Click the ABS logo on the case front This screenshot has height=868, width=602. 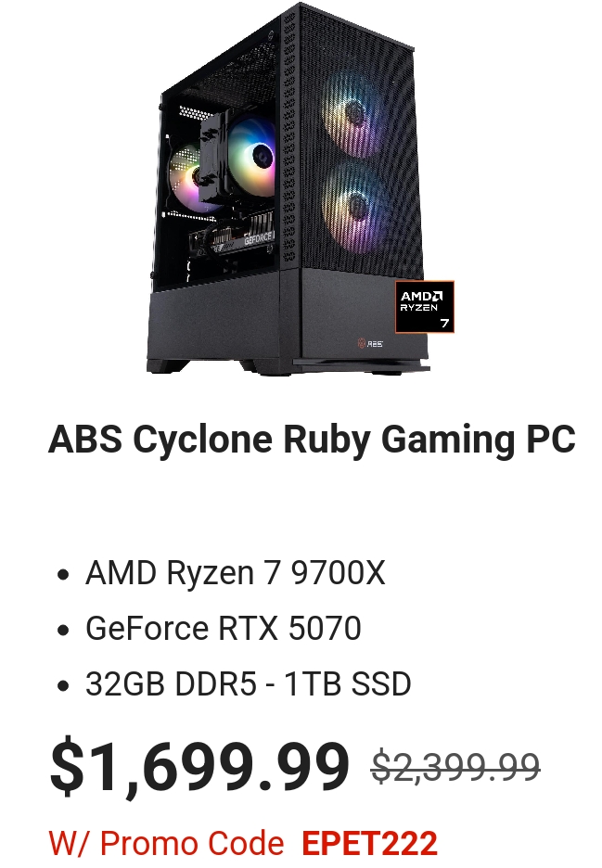pyautogui.click(x=370, y=343)
